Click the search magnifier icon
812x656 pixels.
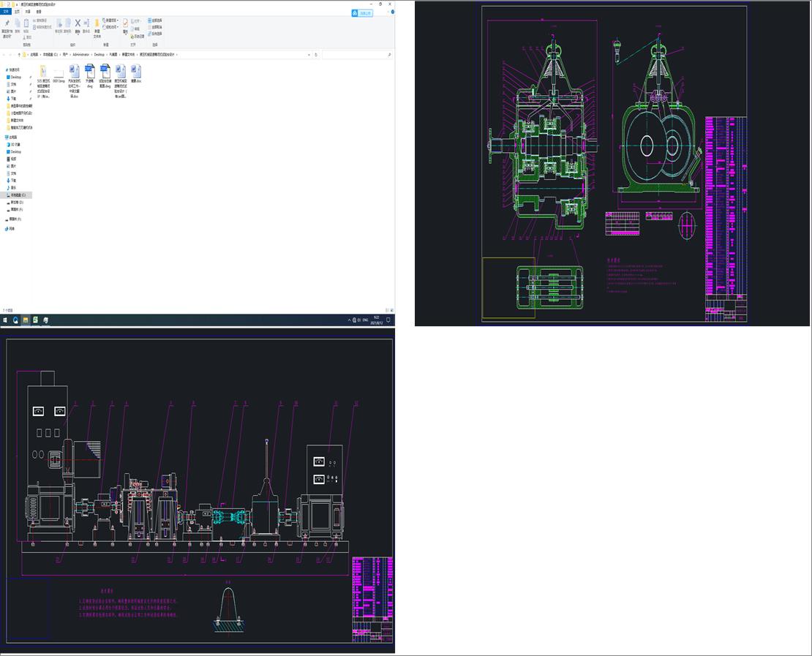pos(389,54)
